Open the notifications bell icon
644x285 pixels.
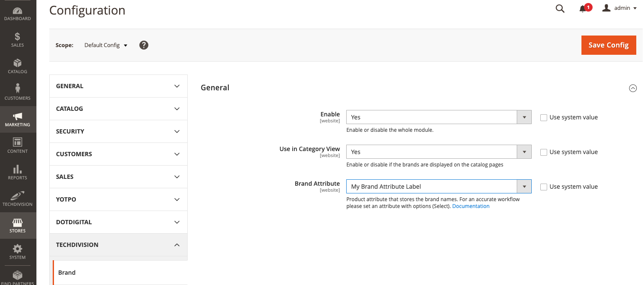tap(583, 9)
